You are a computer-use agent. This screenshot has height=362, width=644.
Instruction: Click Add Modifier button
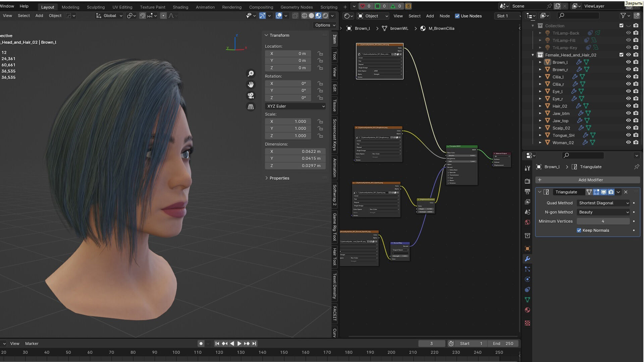pyautogui.click(x=587, y=180)
